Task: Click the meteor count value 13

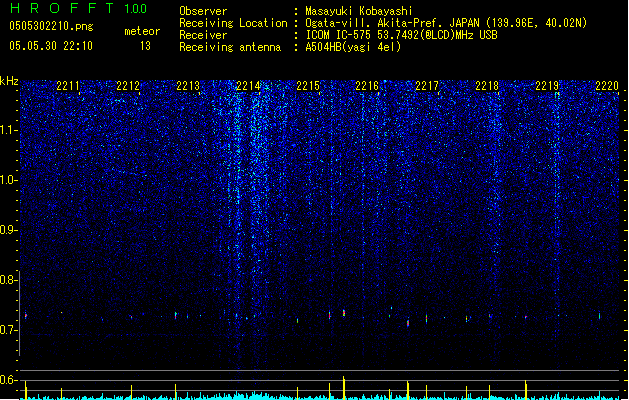Action: [x=145, y=46]
